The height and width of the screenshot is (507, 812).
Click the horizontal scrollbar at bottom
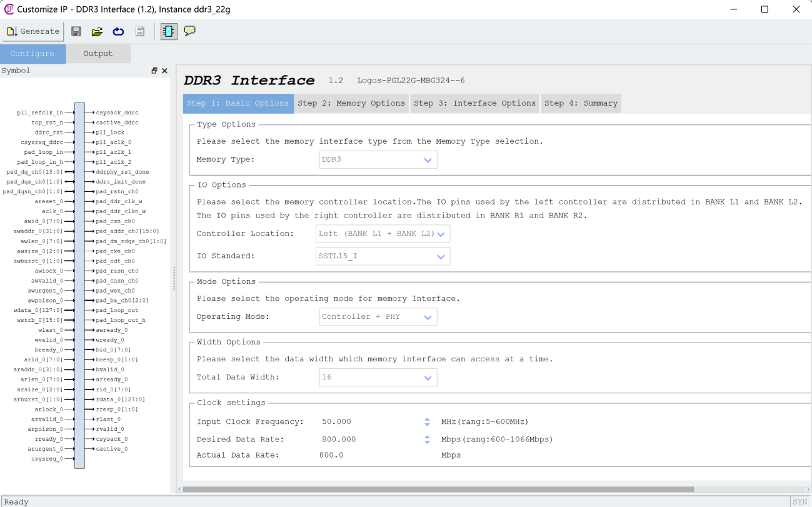(438, 489)
